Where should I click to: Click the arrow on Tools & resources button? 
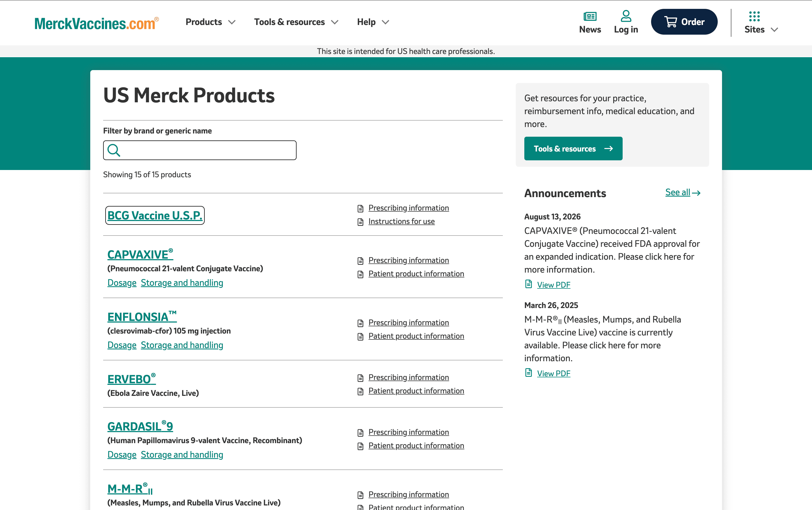(x=608, y=149)
